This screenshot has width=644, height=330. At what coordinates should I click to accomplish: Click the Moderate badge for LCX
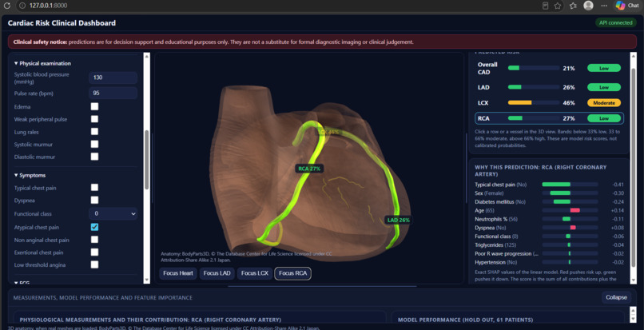tap(604, 103)
